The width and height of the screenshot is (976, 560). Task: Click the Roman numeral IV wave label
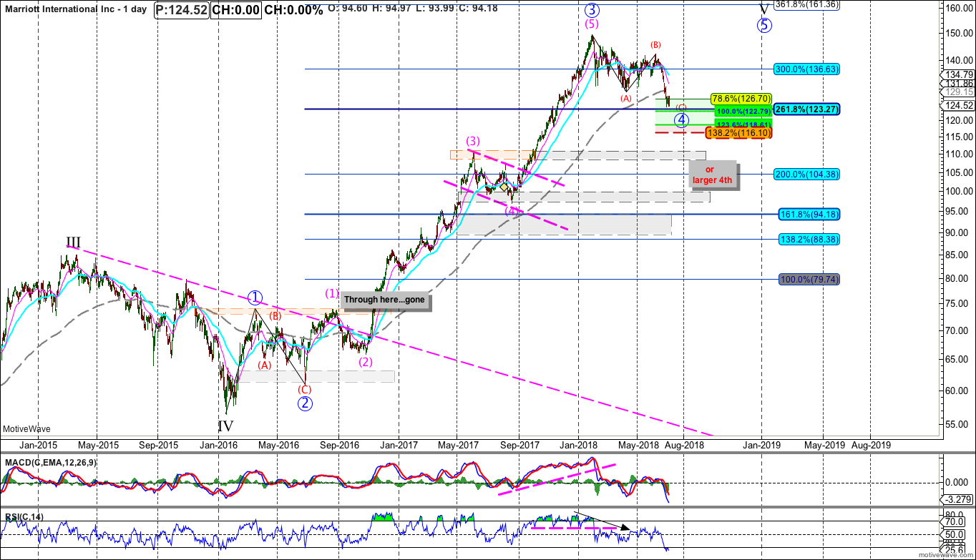click(x=225, y=426)
